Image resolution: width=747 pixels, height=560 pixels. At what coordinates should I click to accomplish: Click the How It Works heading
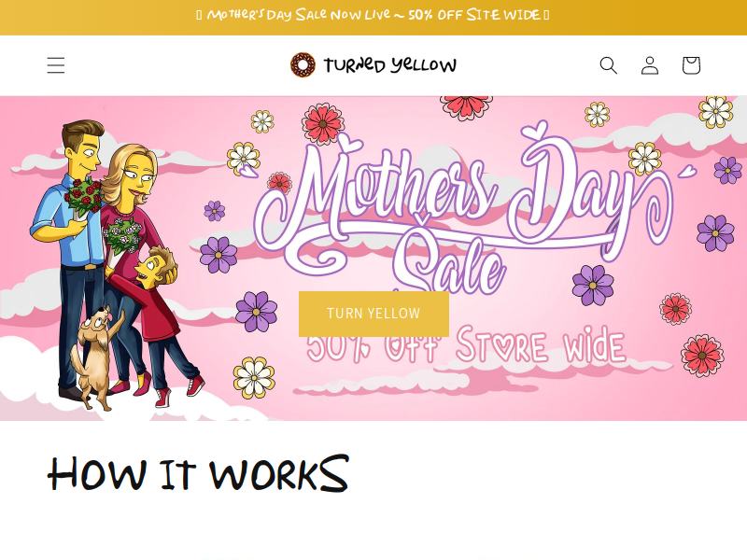(x=198, y=473)
